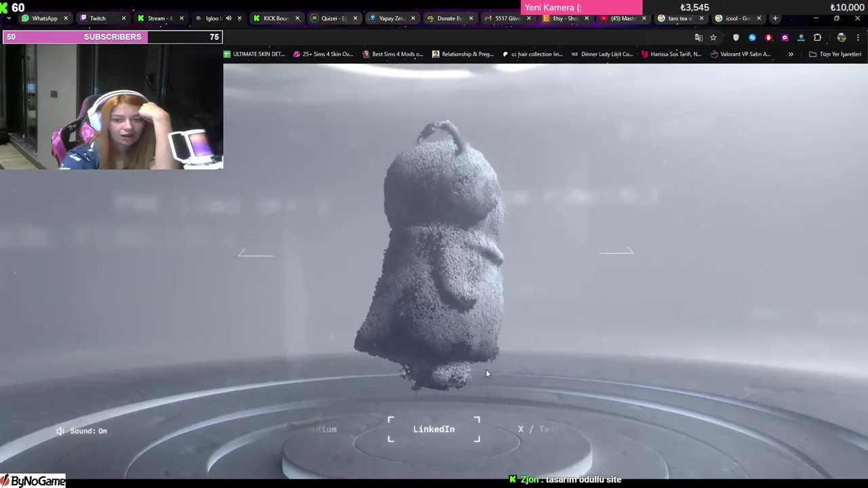Open the dark blue extension icon
Screen dimensions: 868x488
[801, 37]
